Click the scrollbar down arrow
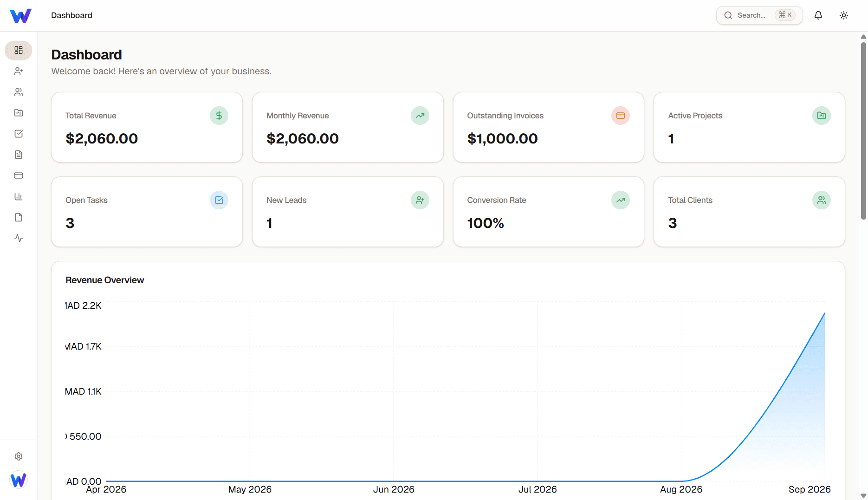 863,496
